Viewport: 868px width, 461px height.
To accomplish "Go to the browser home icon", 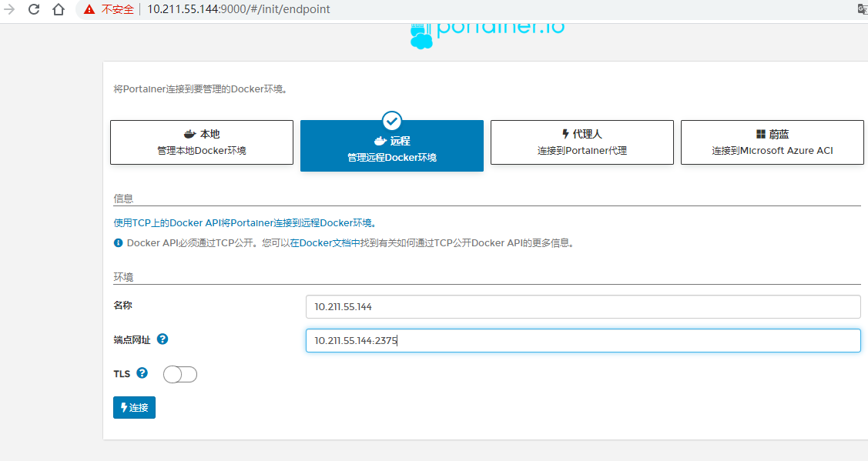I will click(x=59, y=10).
